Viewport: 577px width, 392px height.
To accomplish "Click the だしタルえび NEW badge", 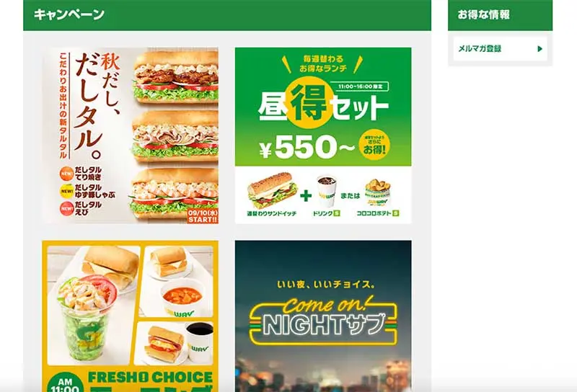I will click(x=66, y=208).
